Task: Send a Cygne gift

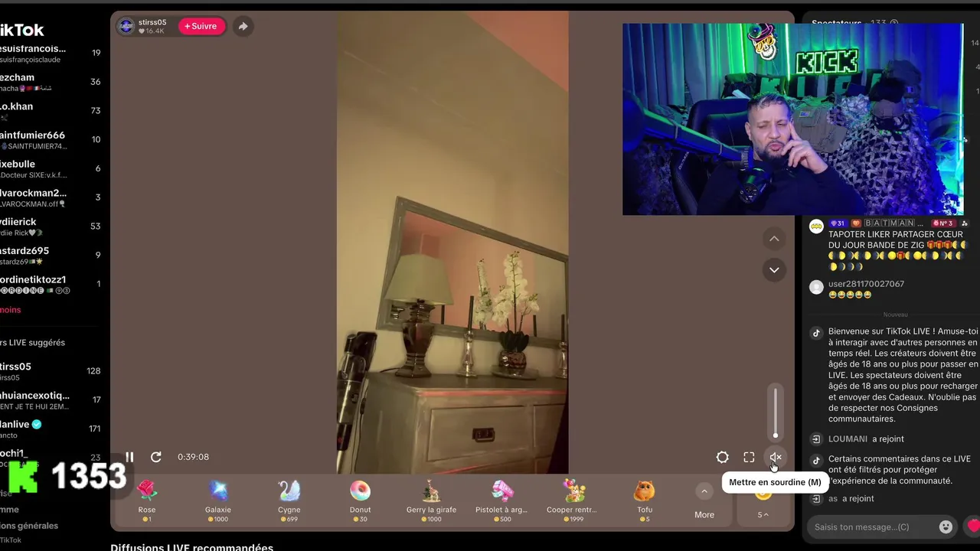Action: click(289, 501)
